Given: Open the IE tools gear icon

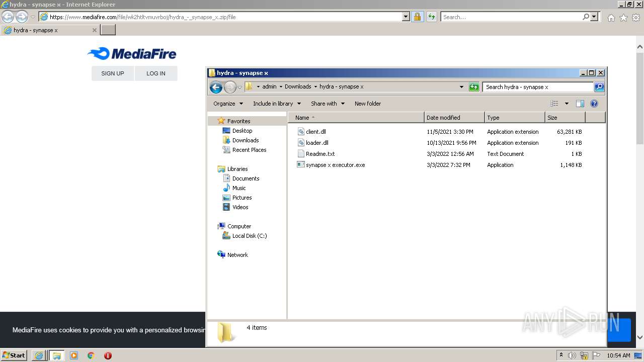Looking at the screenshot, I should click(636, 18).
